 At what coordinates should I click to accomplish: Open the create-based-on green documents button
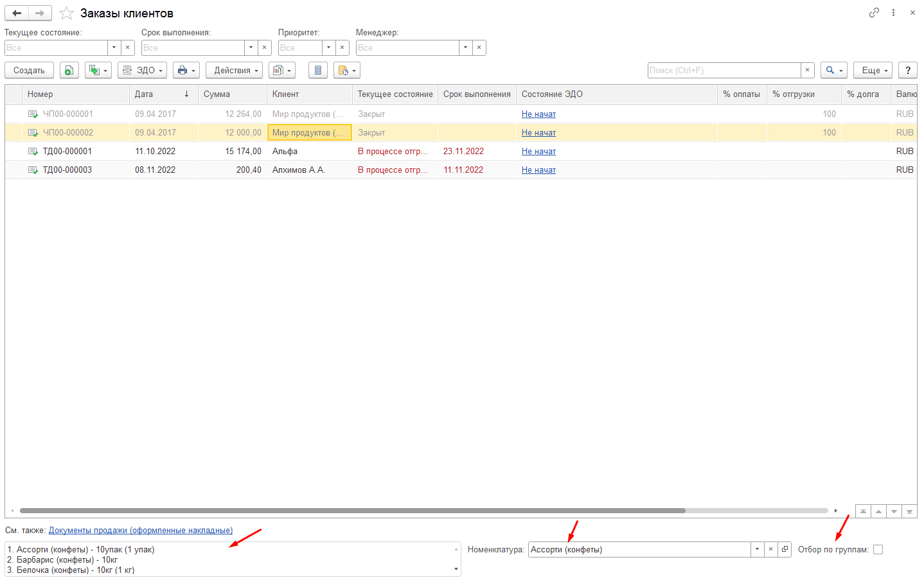98,70
